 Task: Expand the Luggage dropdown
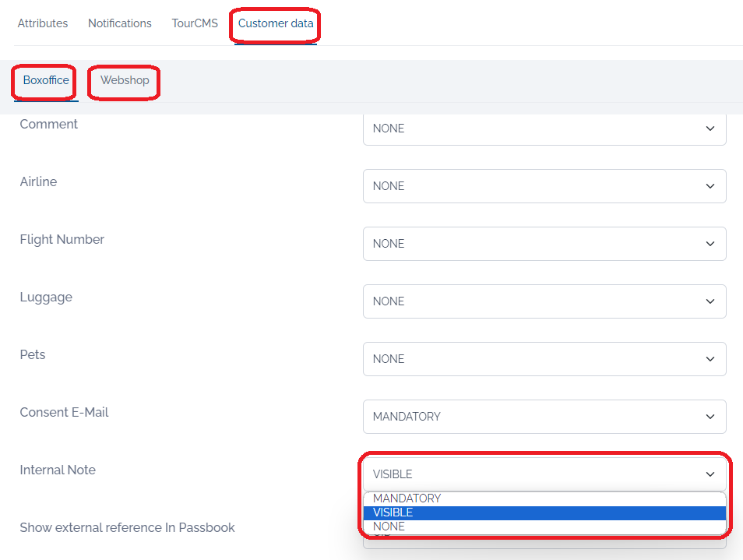(x=544, y=301)
